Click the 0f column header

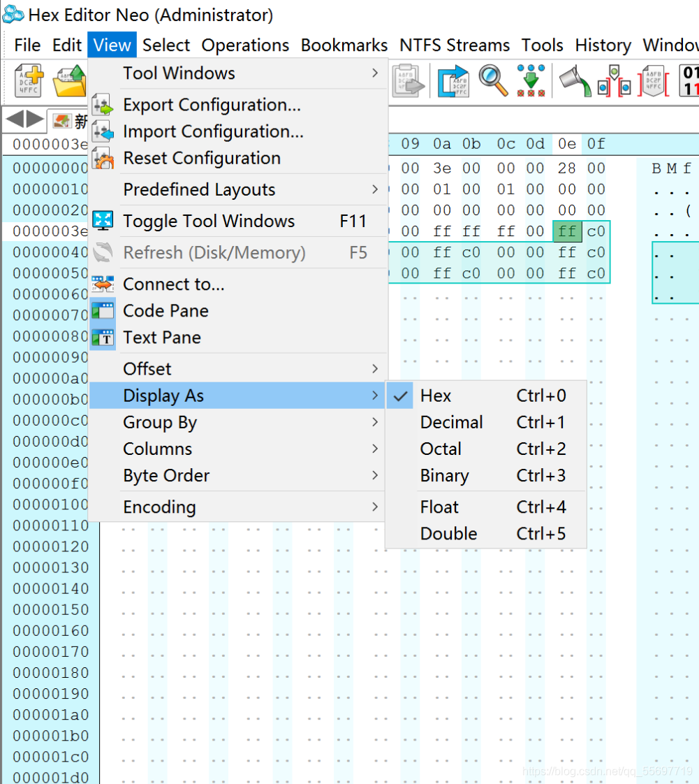(596, 144)
